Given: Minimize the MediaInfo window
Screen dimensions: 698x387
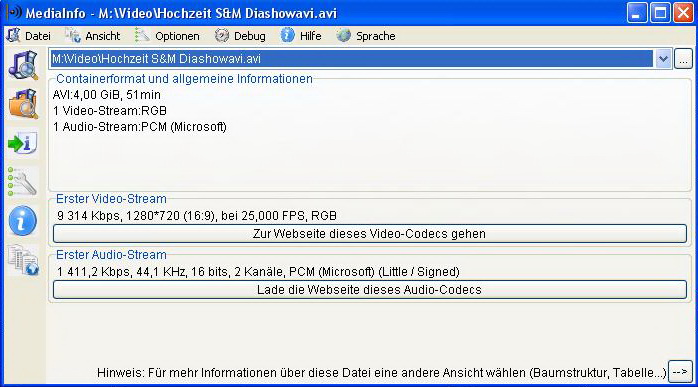Looking at the screenshot, I should point(637,12).
